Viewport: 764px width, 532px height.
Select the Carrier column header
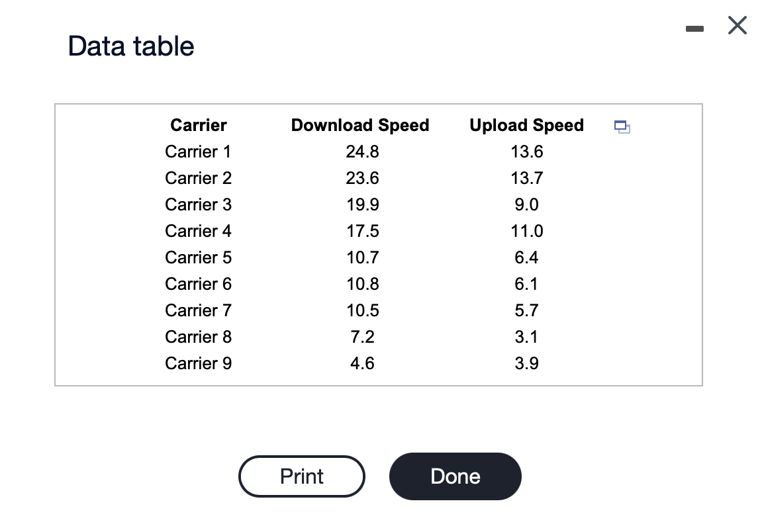(198, 125)
